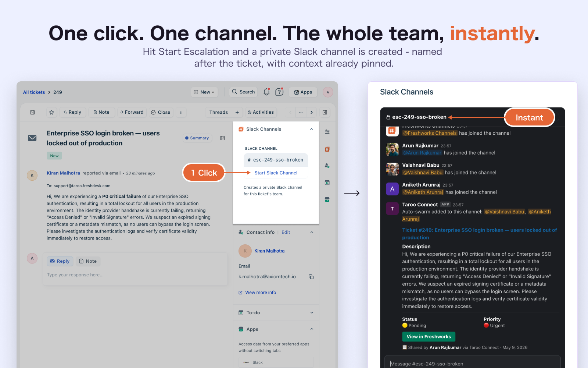Click Vaishnavi Babu's profile photo in Slack
This screenshot has width=588, height=368.
392,169
